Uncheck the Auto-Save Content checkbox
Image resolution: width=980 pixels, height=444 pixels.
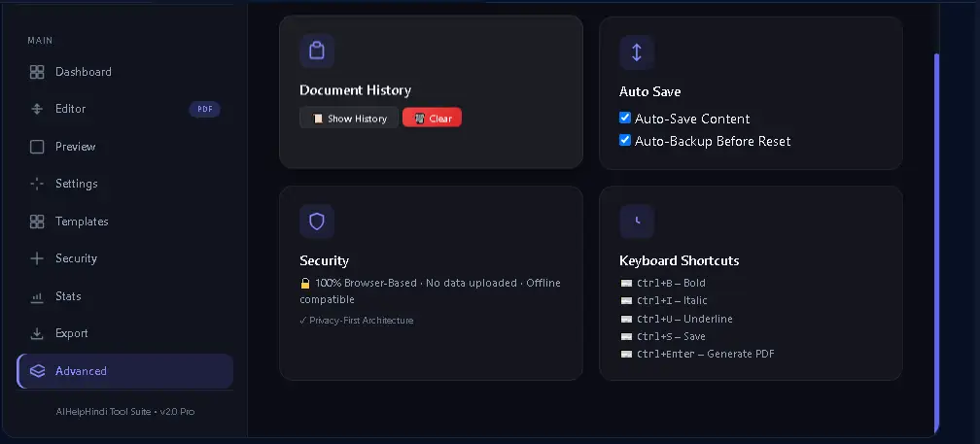pos(625,118)
